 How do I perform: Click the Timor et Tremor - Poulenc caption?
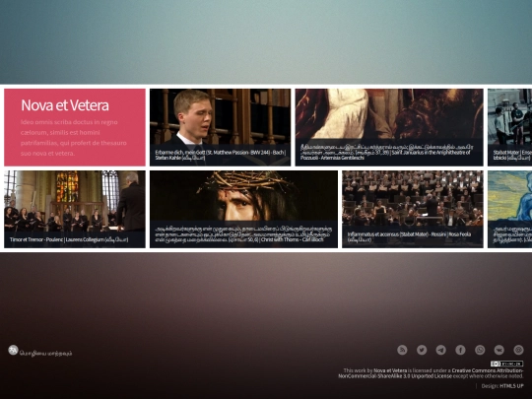click(69, 239)
